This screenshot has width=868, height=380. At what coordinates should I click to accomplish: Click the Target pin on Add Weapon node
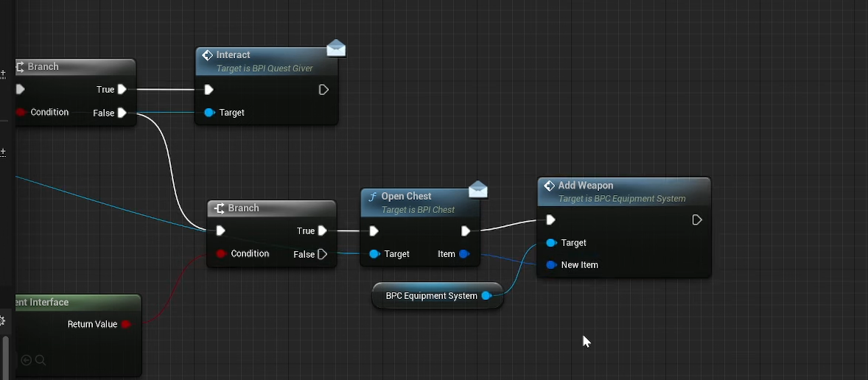tap(551, 243)
